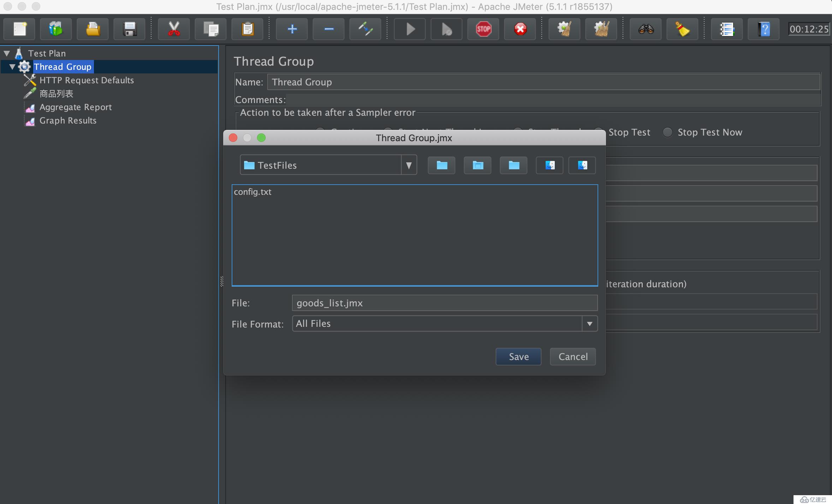Viewport: 832px width, 504px height.
Task: Expand the TestFiles folder dropdown
Action: point(409,165)
